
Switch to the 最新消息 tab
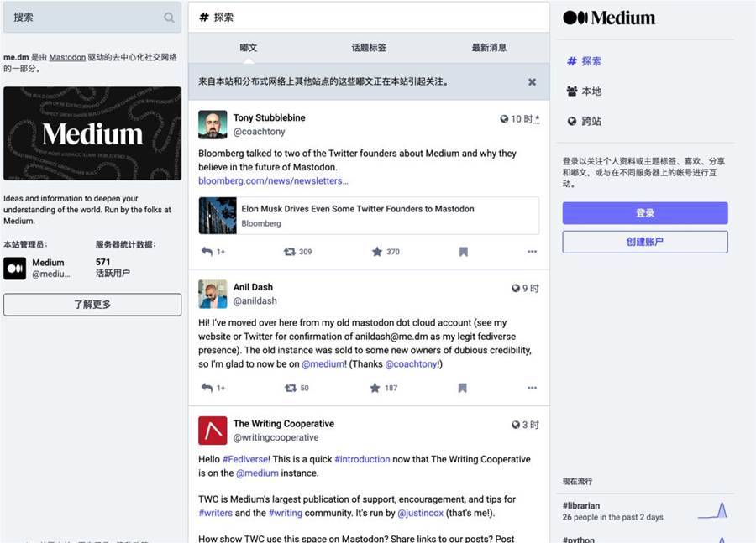point(489,48)
